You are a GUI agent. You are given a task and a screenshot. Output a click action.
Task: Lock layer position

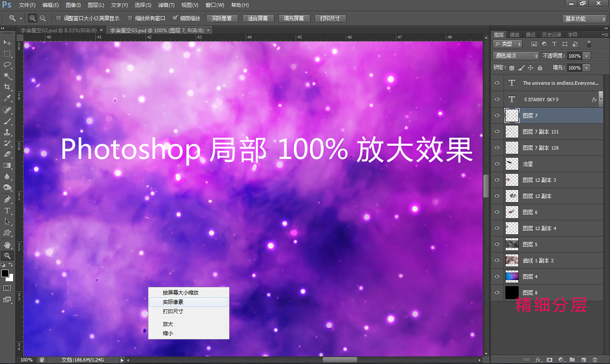pos(530,68)
